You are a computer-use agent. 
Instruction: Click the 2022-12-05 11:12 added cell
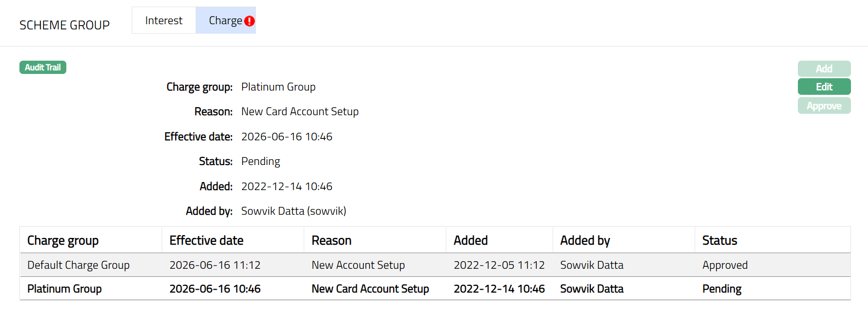tap(499, 265)
